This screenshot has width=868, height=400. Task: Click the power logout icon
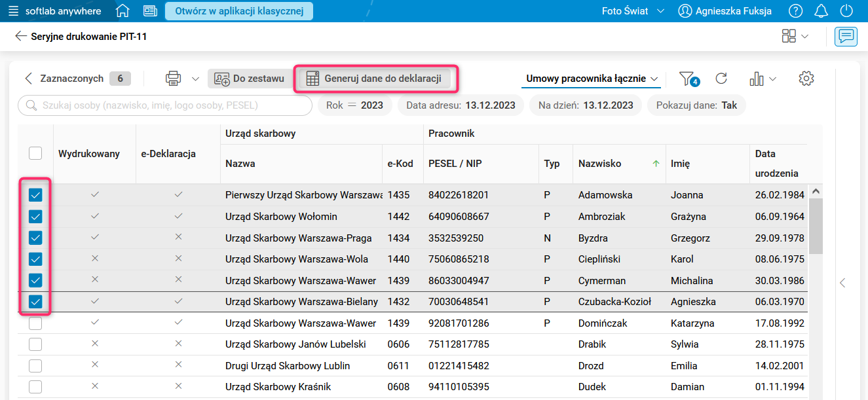[x=846, y=11]
